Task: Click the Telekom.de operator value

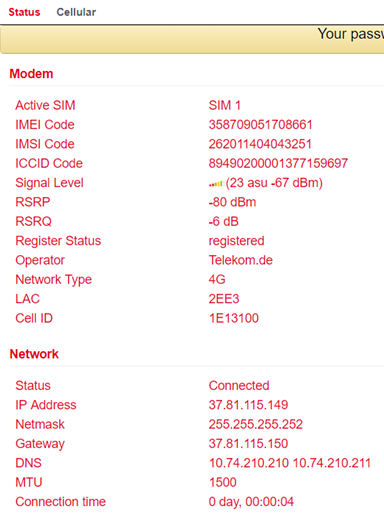Action: (x=241, y=260)
